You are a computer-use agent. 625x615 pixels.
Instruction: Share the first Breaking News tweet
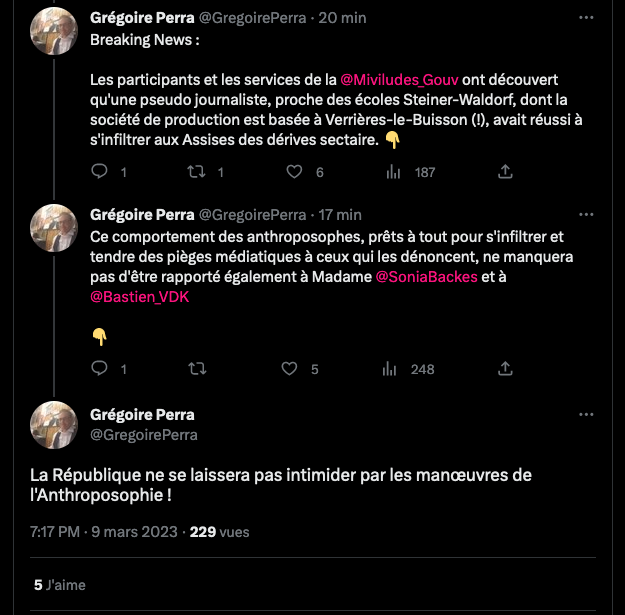tap(506, 172)
